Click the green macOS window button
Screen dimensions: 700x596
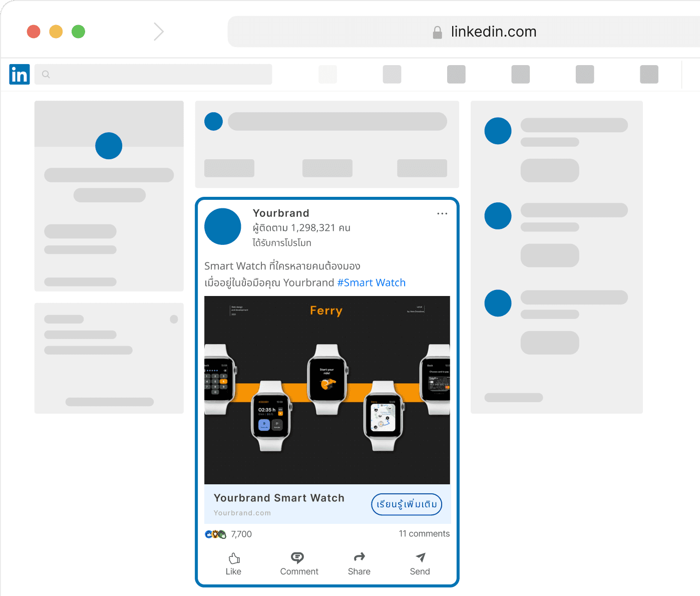[78, 32]
